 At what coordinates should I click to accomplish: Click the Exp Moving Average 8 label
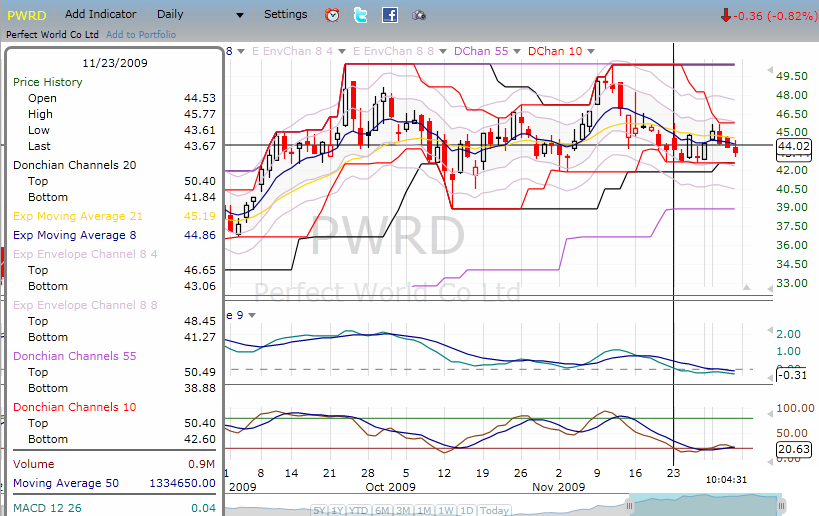[x=75, y=235]
